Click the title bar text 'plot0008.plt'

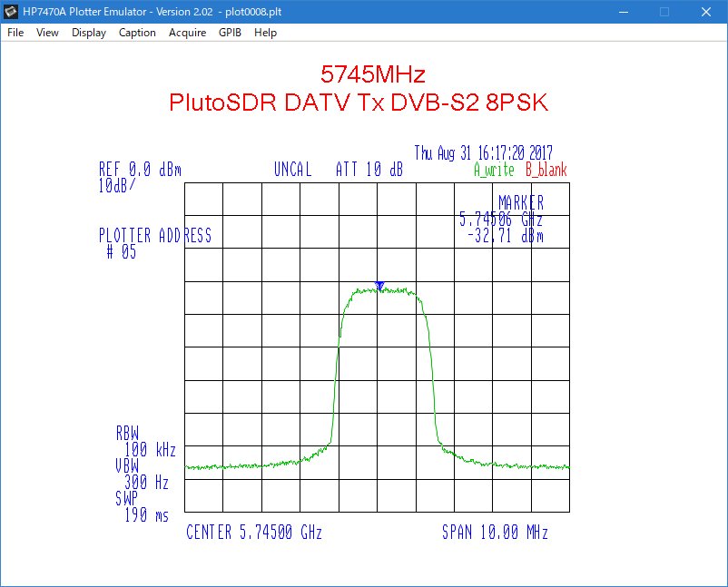tap(253, 12)
